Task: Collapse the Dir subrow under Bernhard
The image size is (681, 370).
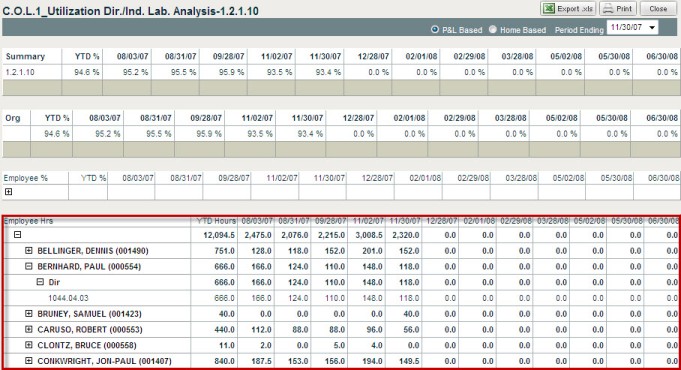Action: pyautogui.click(x=40, y=282)
